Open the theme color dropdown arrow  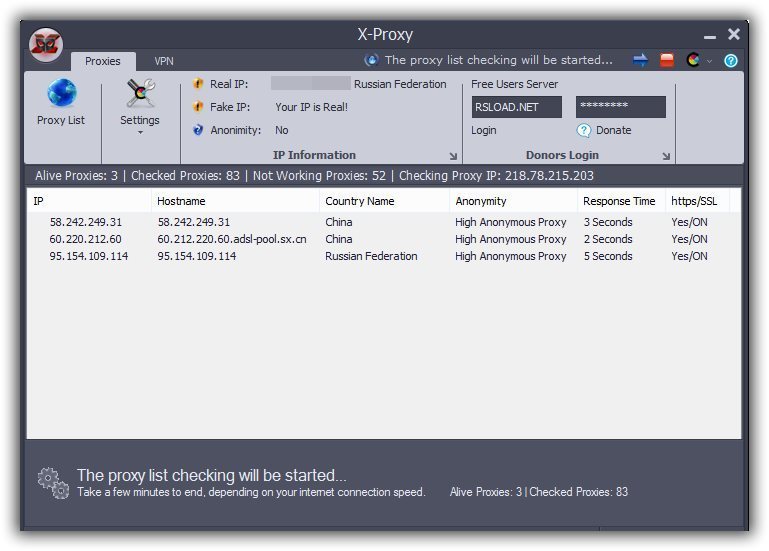(710, 62)
